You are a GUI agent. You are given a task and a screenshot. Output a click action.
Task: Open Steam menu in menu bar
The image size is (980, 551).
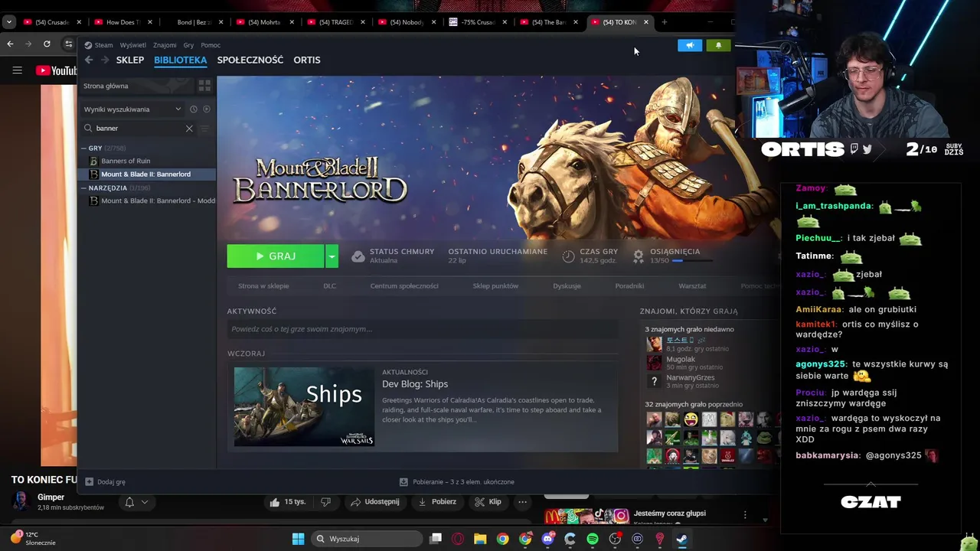pos(99,45)
